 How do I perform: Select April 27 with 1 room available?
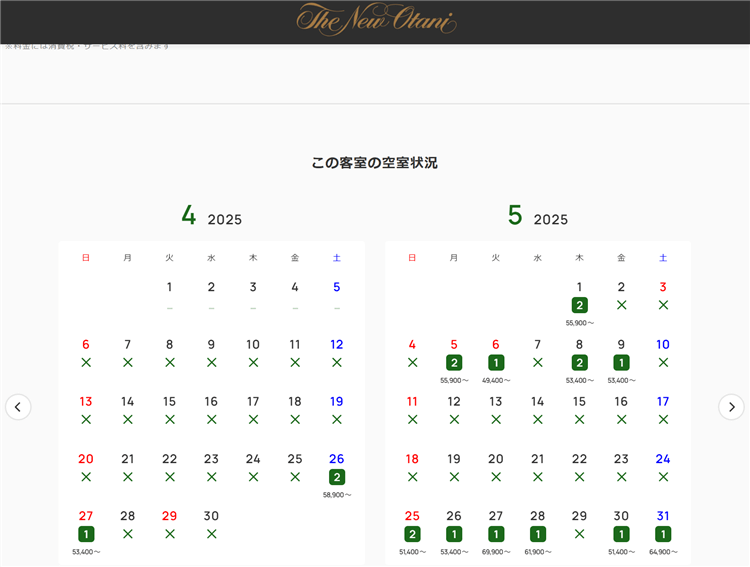click(x=86, y=534)
